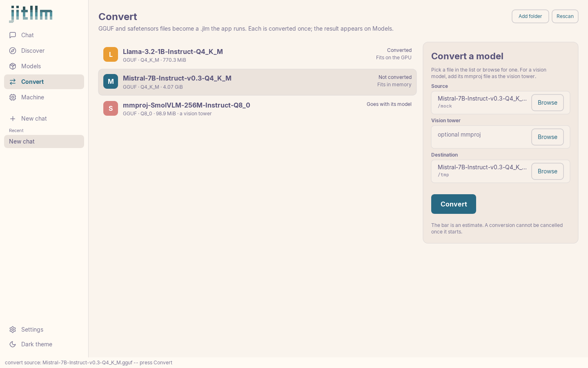The image size is (588, 368).
Task: Click the Discover compass icon
Action: [x=13, y=51]
